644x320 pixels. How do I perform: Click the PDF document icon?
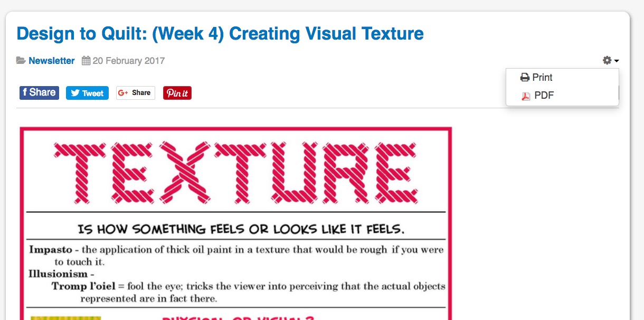tap(525, 96)
